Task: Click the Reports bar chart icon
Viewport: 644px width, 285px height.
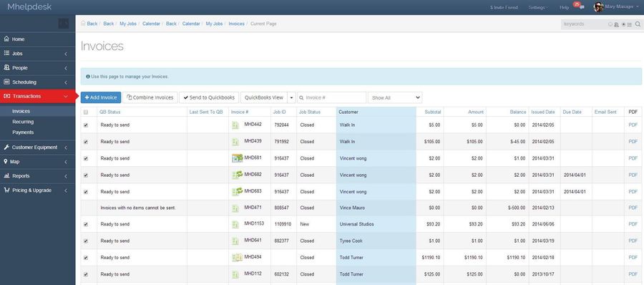Action: 6,175
